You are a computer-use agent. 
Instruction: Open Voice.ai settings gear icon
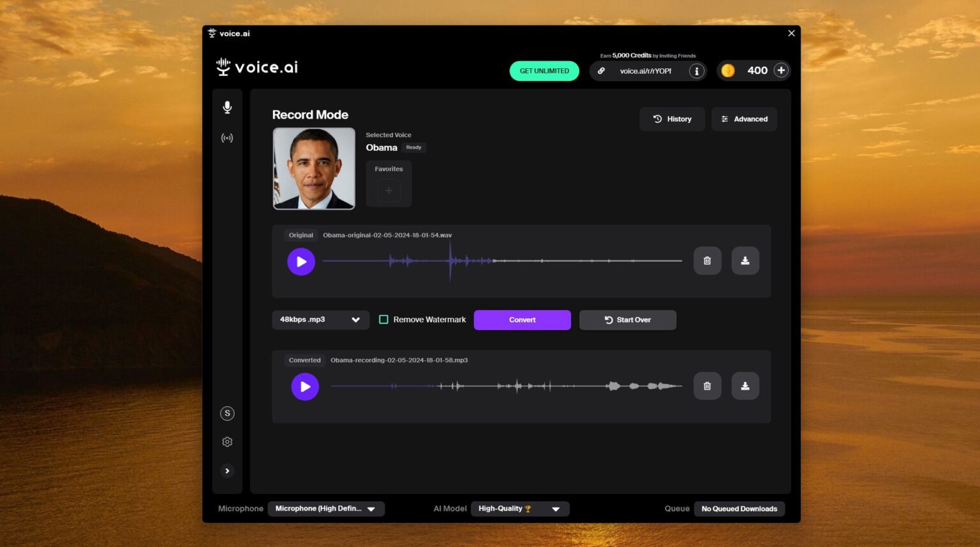(x=227, y=441)
